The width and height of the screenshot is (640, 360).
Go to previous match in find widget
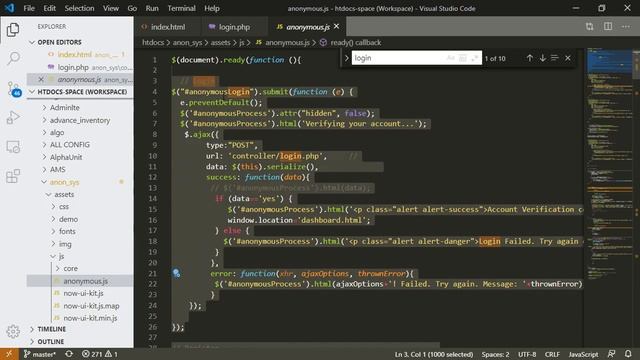[529, 58]
